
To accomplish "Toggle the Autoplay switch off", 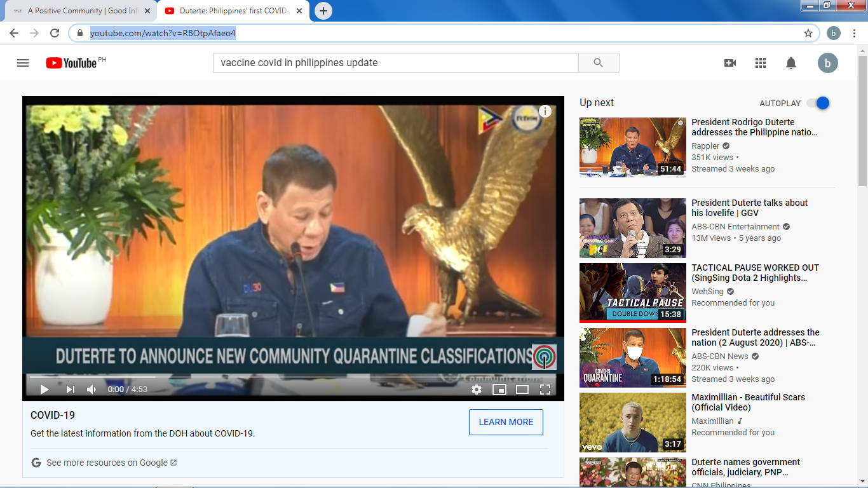I will [818, 103].
